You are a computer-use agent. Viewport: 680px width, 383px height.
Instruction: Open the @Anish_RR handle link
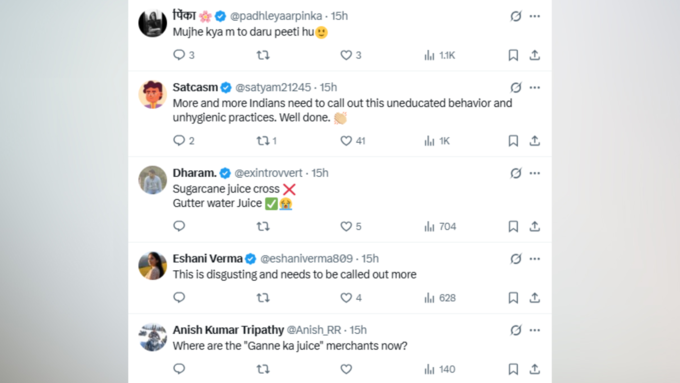[x=314, y=330]
